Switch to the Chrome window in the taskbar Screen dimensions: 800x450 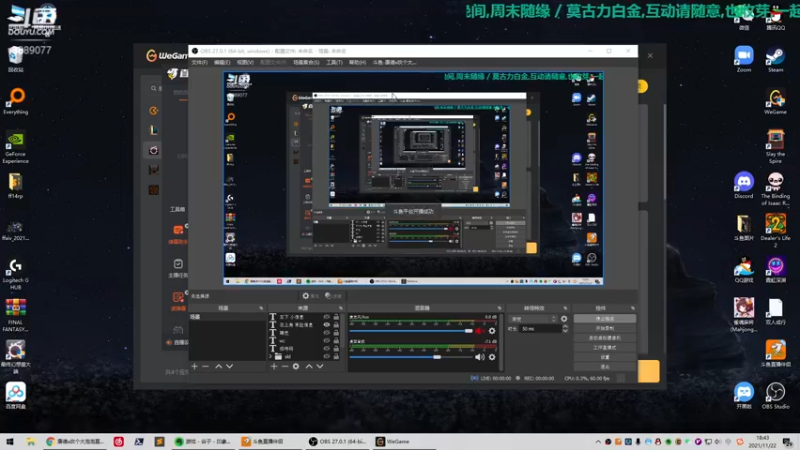(74, 441)
